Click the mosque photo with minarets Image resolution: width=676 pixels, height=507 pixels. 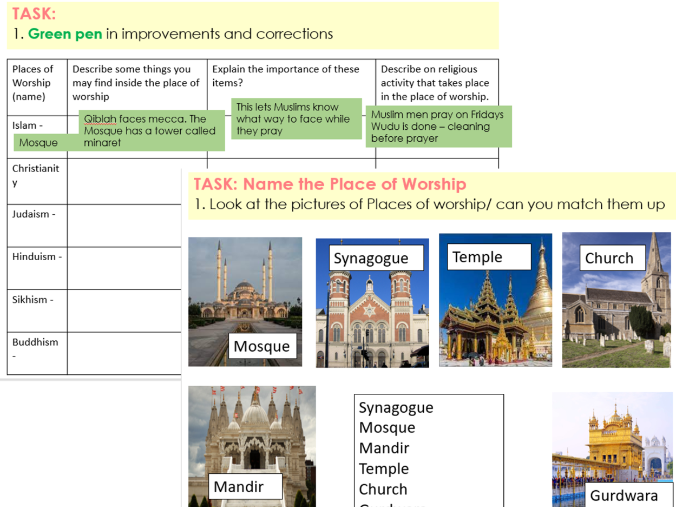pos(245,302)
